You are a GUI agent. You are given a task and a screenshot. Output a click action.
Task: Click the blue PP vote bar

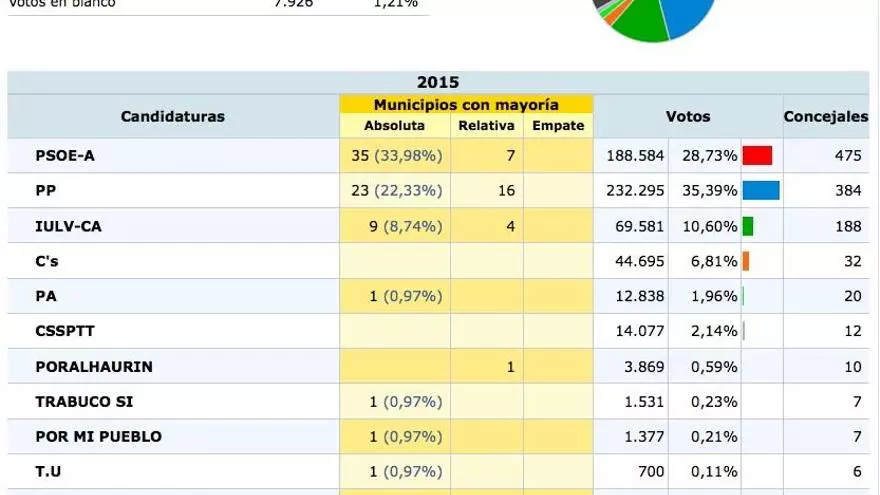(x=761, y=191)
